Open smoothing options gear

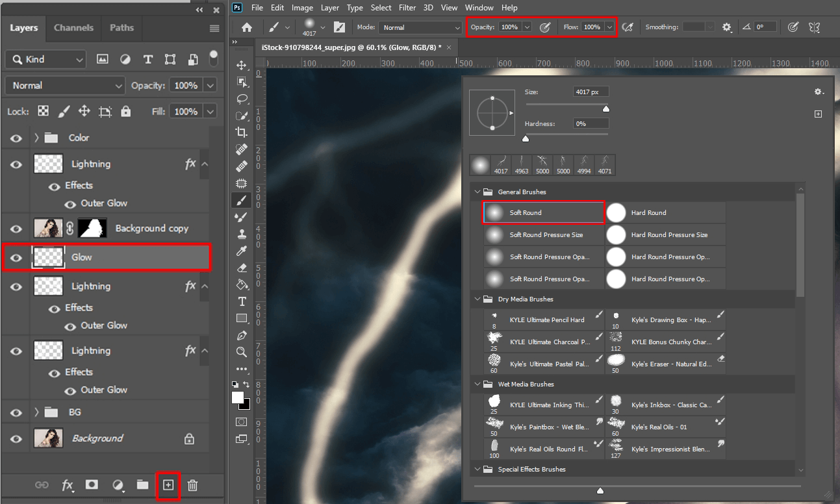(727, 27)
